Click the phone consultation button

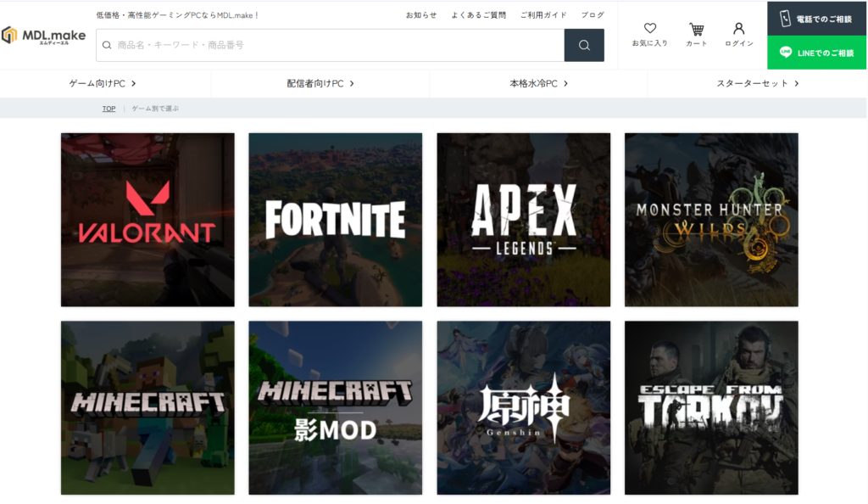pos(817,18)
